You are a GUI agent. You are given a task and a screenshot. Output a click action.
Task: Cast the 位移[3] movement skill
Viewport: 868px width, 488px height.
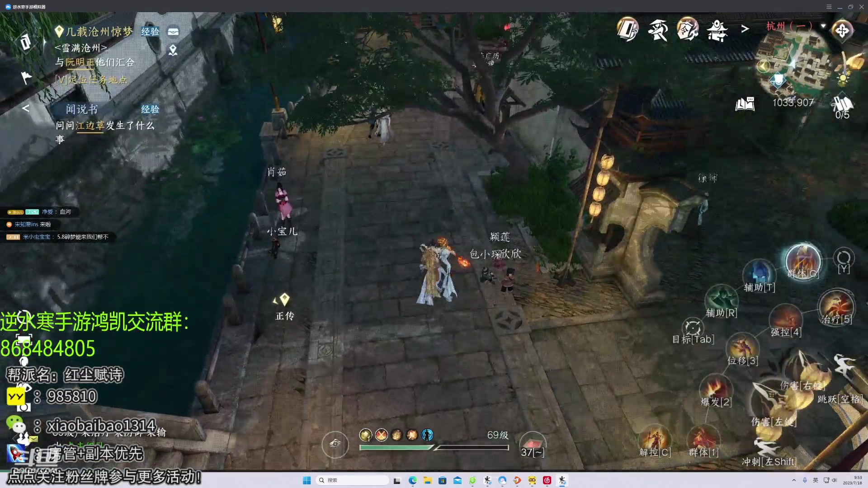click(x=742, y=349)
